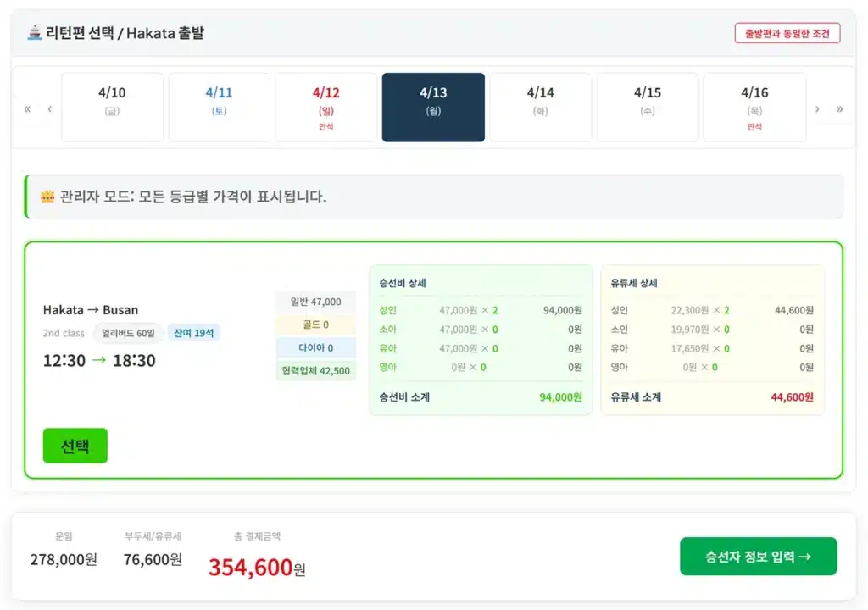Click the 출발편과 동일한 조건 button
Image resolution: width=868 pixels, height=610 pixels.
tap(787, 32)
